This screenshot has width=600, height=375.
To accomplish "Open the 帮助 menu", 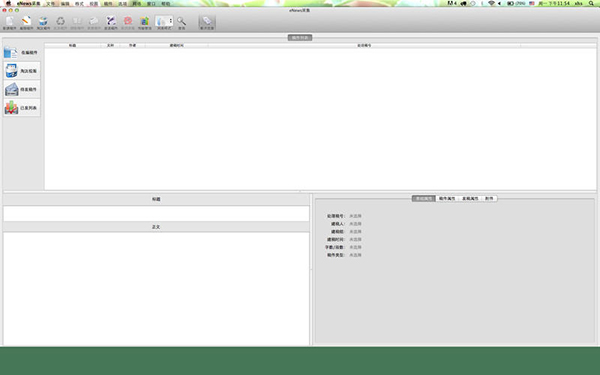I will click(165, 3).
